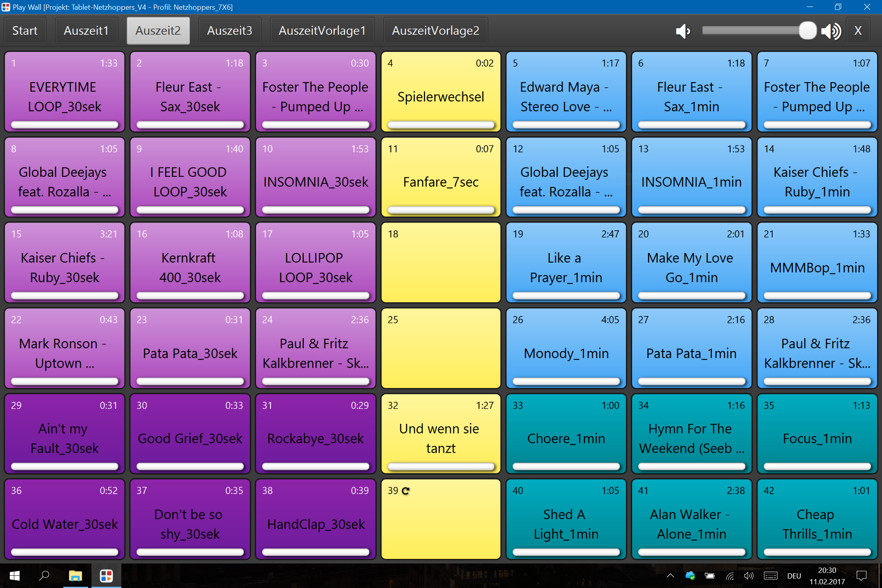Start the Fanfare_7sec pad
The height and width of the screenshot is (588, 882).
(x=441, y=177)
